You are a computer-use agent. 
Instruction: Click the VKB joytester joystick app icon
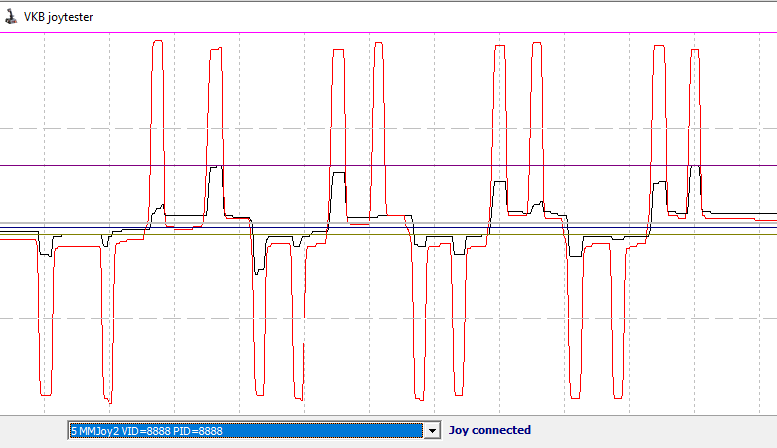(x=10, y=16)
